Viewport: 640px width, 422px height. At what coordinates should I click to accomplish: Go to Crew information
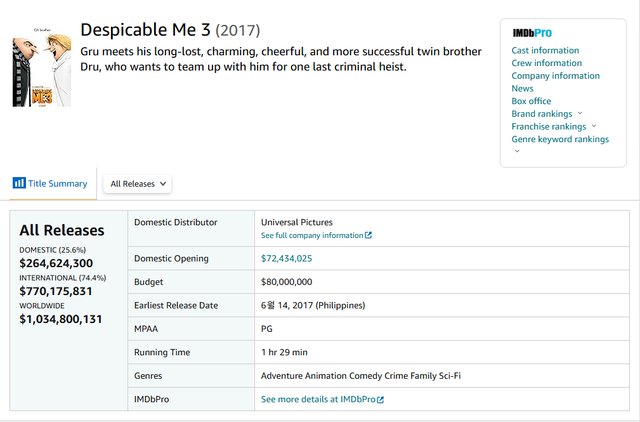click(x=545, y=63)
